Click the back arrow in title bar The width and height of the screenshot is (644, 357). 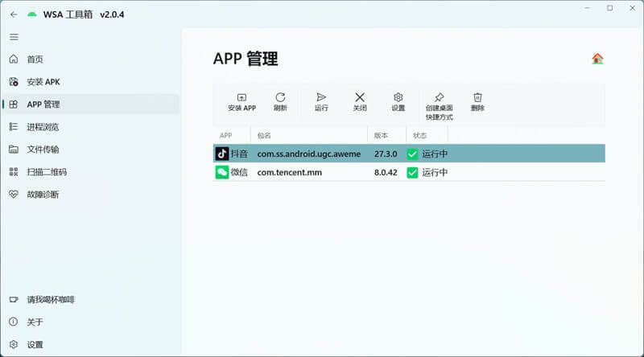click(x=14, y=14)
